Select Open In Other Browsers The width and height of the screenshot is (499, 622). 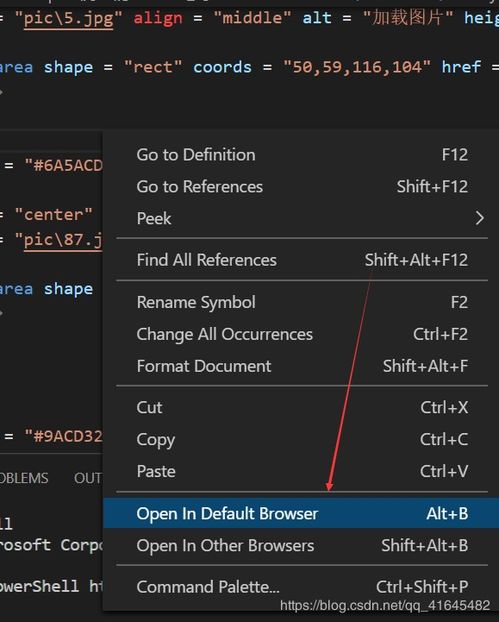click(301, 545)
